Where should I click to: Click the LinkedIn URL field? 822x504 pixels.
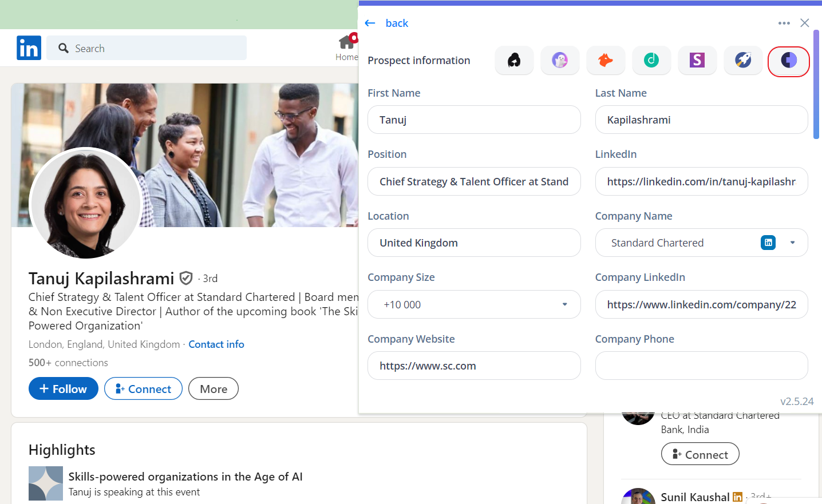coord(701,181)
